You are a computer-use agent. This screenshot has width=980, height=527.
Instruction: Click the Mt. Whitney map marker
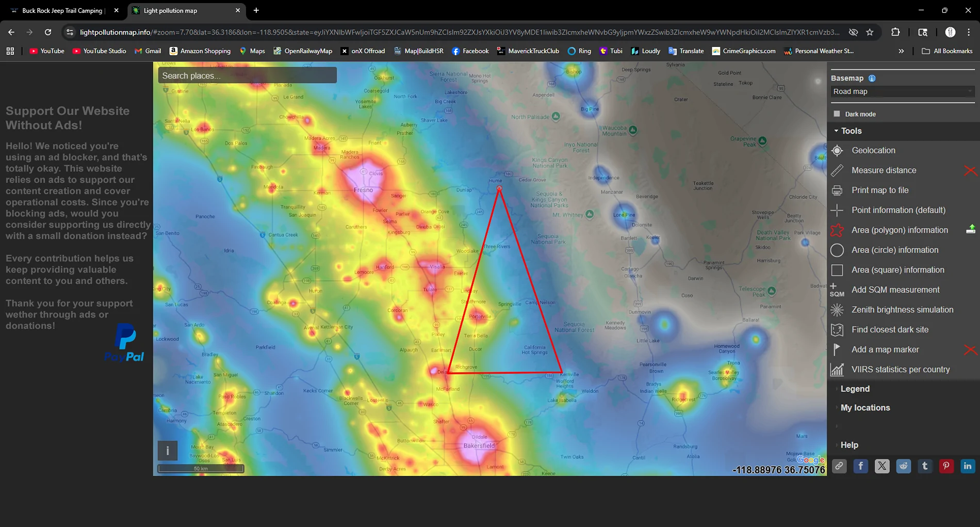coord(590,214)
